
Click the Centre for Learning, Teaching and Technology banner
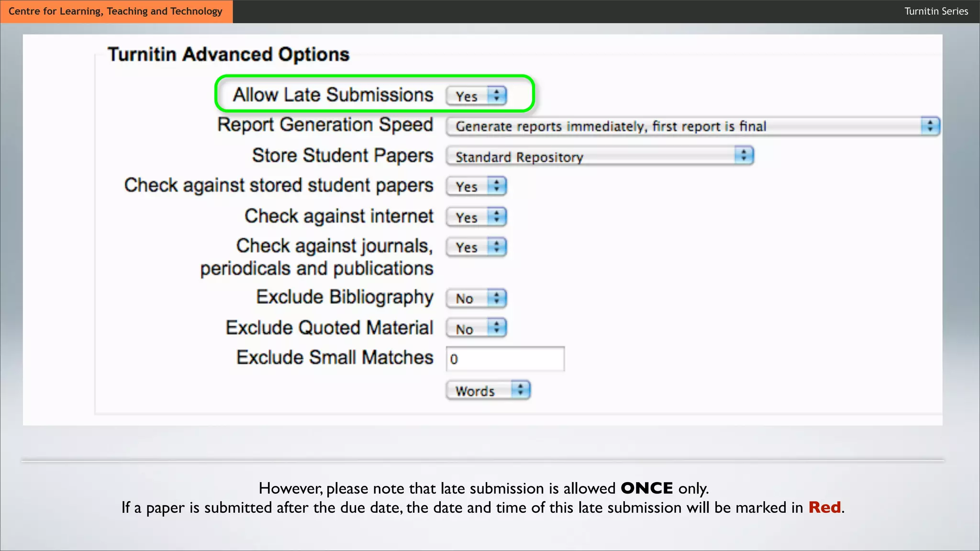coord(116,11)
